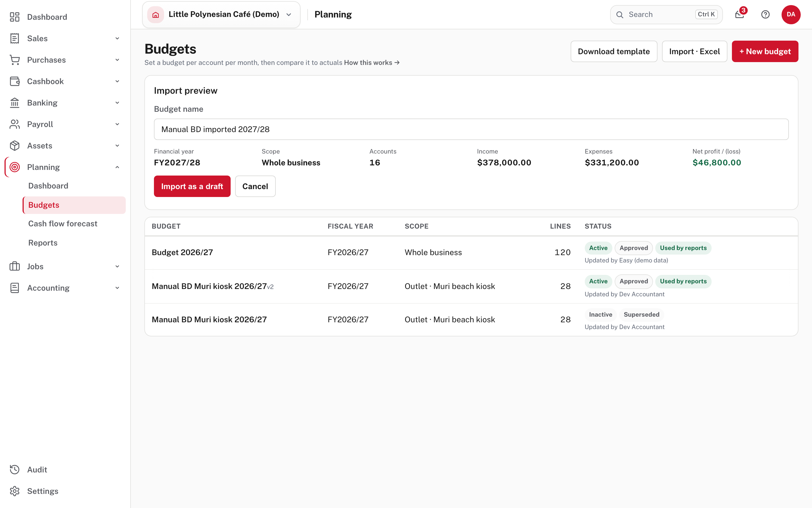Click the Budget name input field

[x=471, y=129]
